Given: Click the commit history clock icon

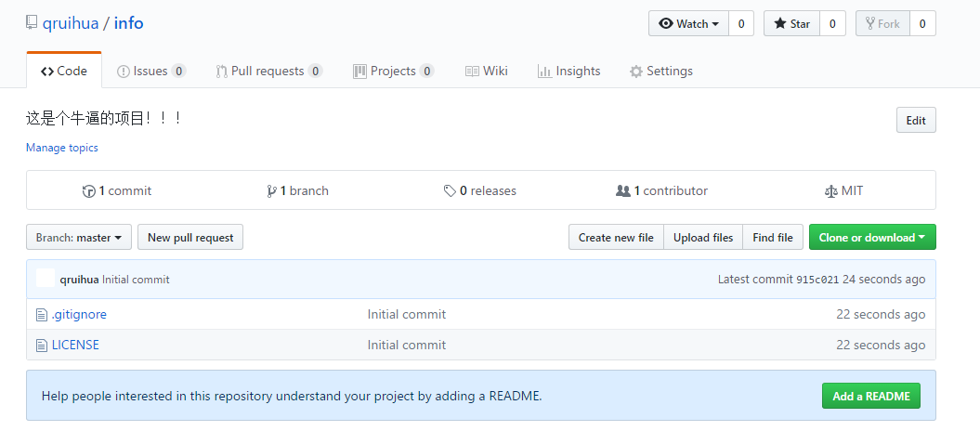Looking at the screenshot, I should [x=89, y=191].
